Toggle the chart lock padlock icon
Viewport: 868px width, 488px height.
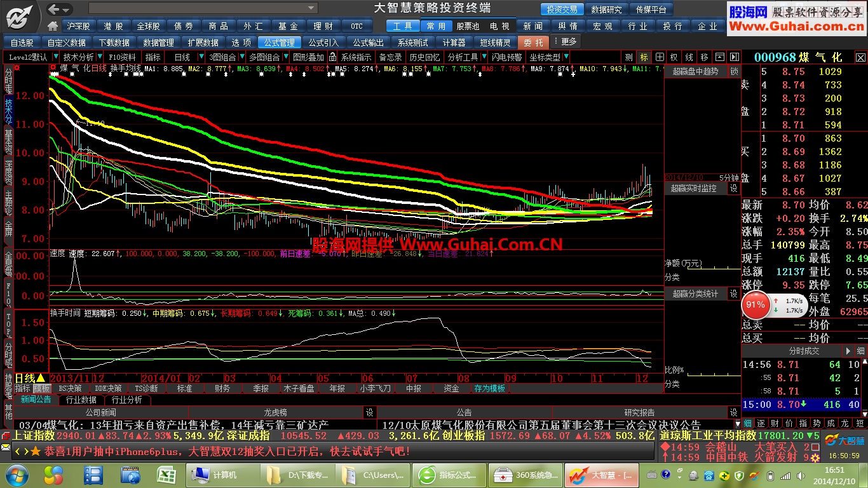pos(332,57)
